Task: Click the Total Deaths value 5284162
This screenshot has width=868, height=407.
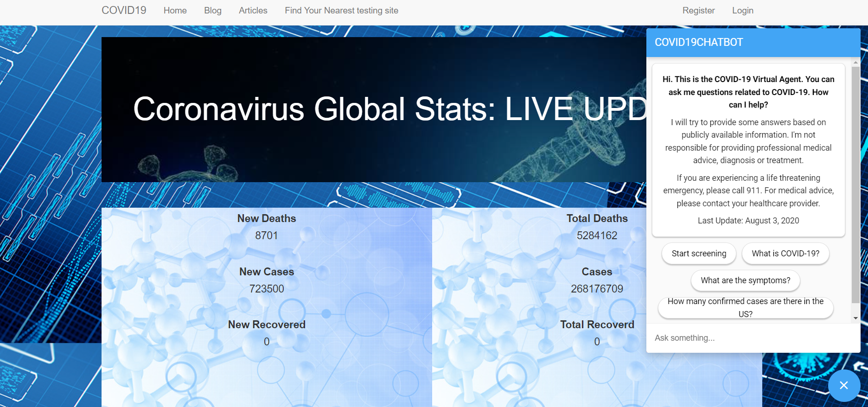Action: click(597, 235)
